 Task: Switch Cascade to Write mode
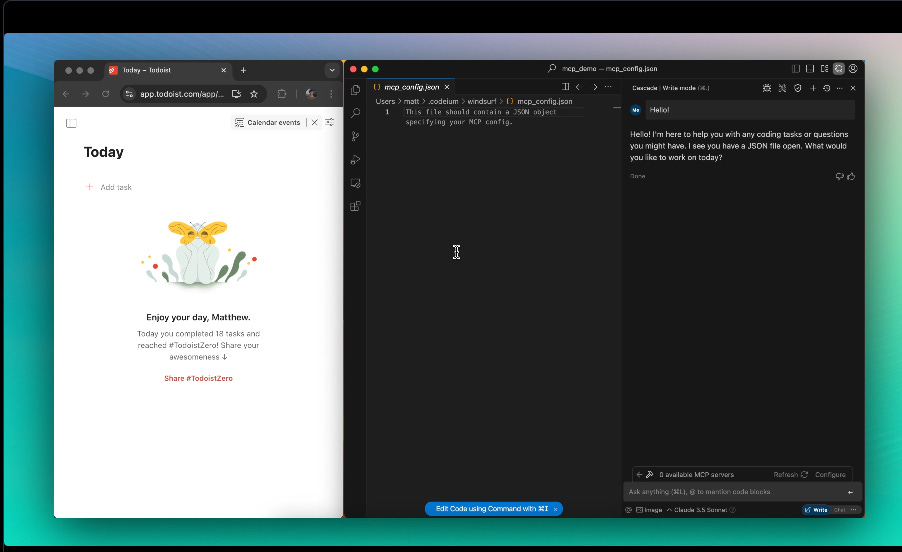tap(816, 510)
